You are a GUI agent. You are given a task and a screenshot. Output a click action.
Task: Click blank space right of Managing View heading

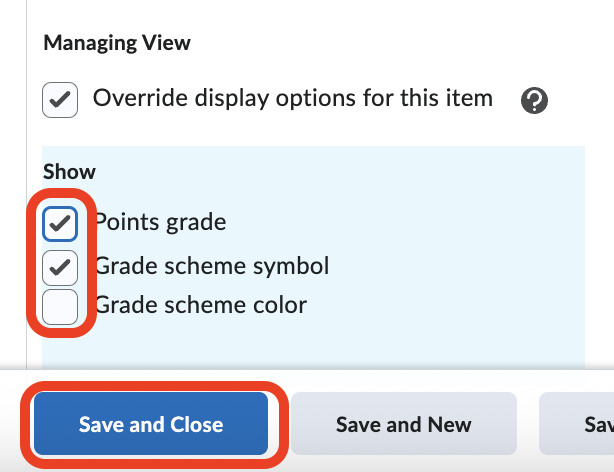tap(400, 43)
